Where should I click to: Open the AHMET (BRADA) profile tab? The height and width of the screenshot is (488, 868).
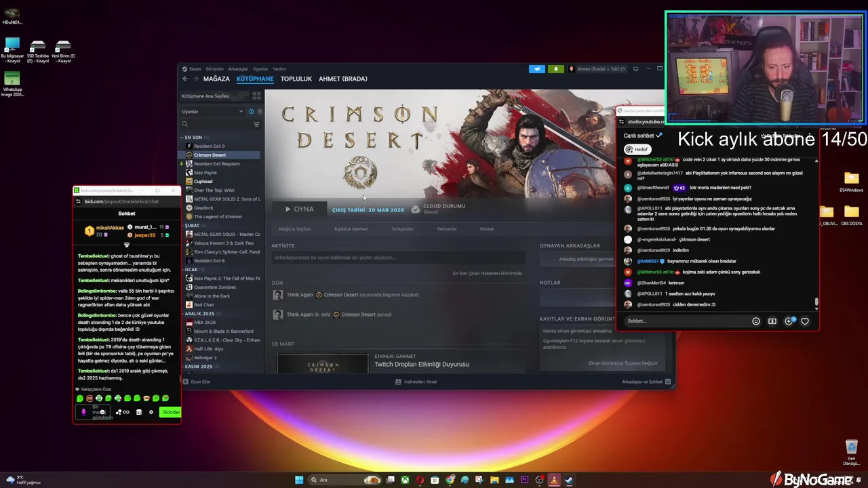(343, 79)
